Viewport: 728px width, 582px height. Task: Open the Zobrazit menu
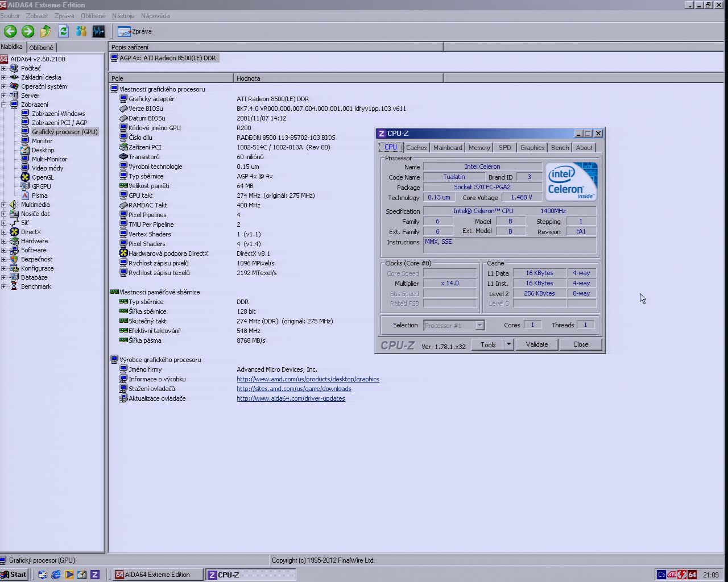pyautogui.click(x=37, y=16)
